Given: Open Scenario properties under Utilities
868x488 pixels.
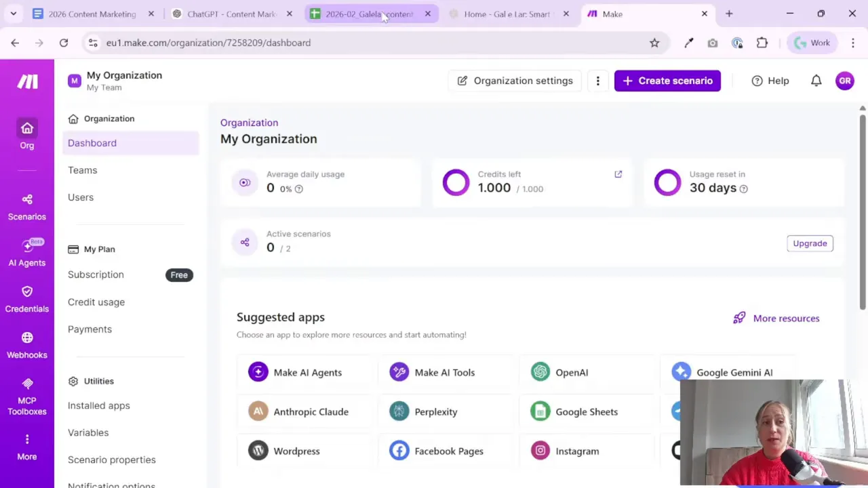Looking at the screenshot, I should tap(112, 460).
